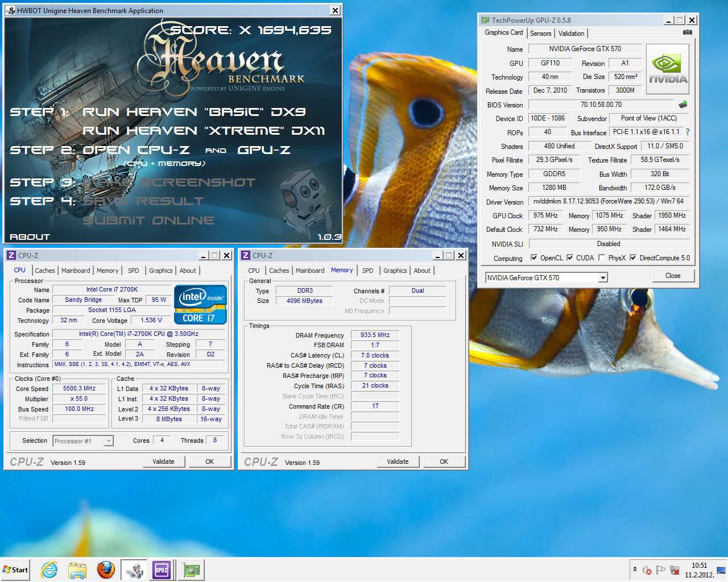
Task: Click the BIOS Version field 70.10.58.00.70
Action: (601, 105)
